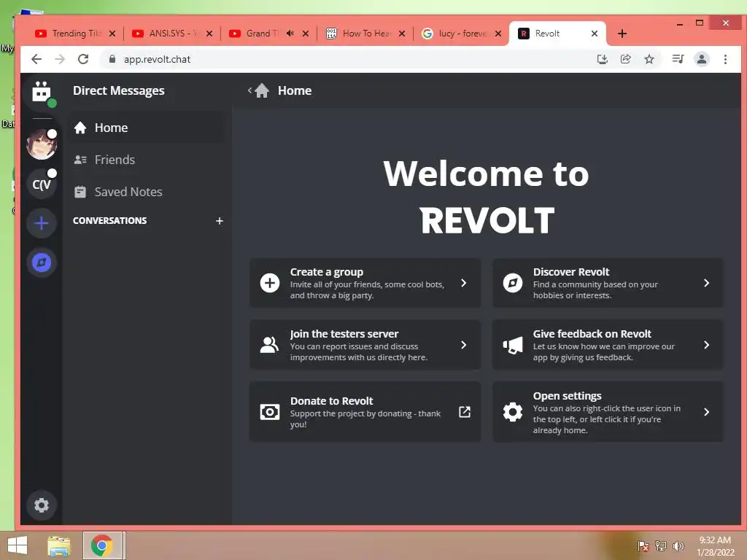Click the cash icon in Donate card
This screenshot has width=747, height=560.
pos(270,412)
